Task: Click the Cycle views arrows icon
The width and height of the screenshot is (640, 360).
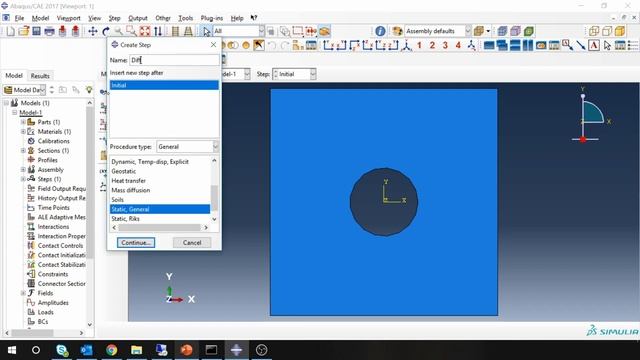Action: click(158, 31)
